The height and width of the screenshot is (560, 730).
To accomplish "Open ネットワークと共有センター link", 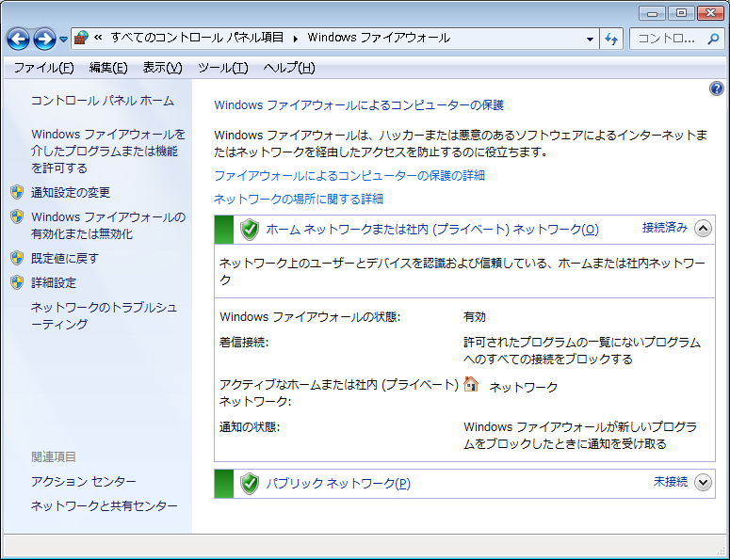I will pyautogui.click(x=105, y=506).
